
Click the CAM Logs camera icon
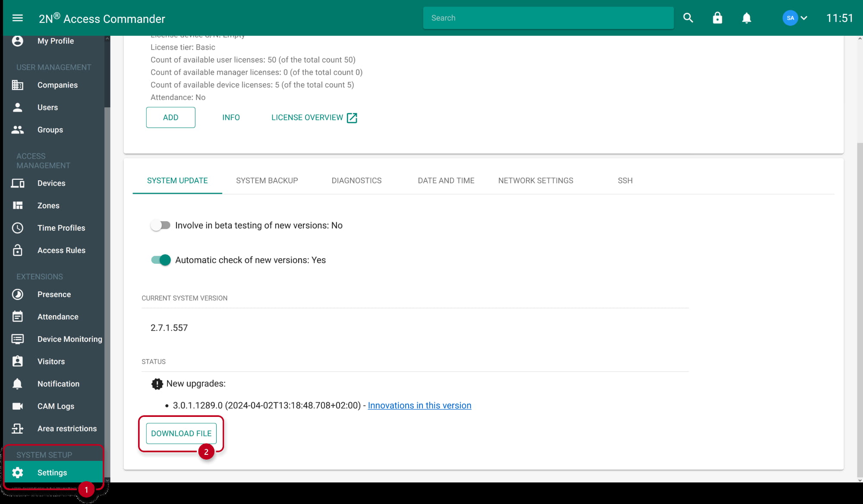point(18,406)
